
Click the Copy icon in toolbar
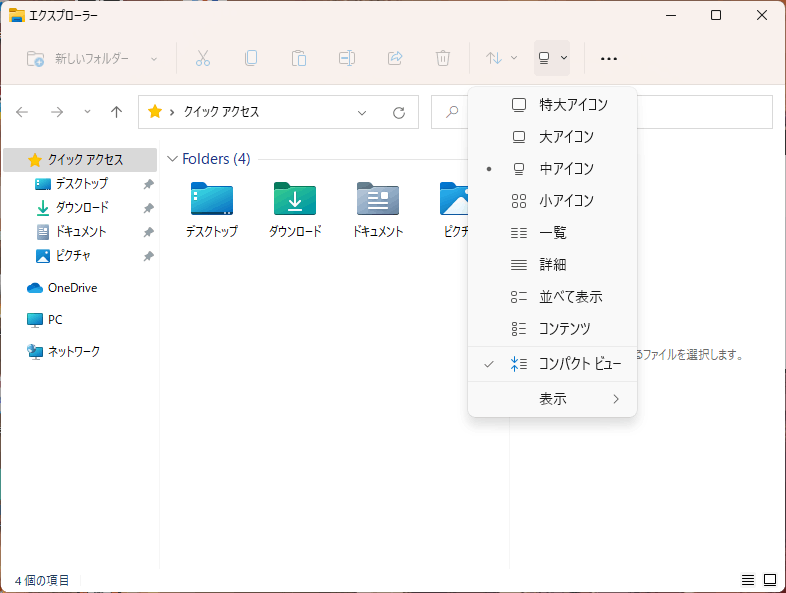[251, 58]
